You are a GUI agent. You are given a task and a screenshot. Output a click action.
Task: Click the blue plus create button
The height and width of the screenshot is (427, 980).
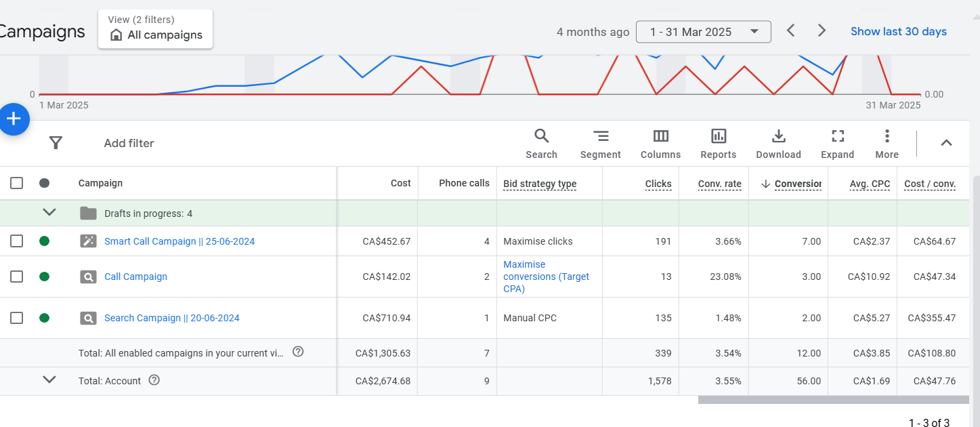[14, 119]
